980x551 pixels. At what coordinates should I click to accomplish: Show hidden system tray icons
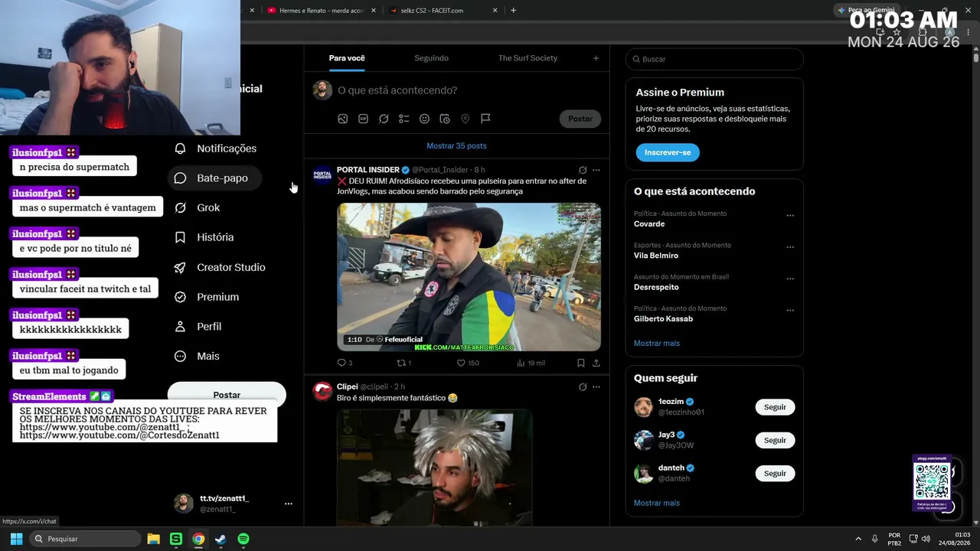(857, 539)
